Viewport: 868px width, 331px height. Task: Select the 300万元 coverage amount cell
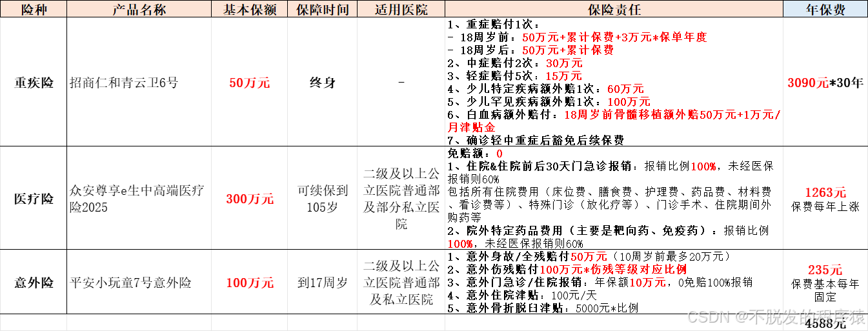pos(250,198)
